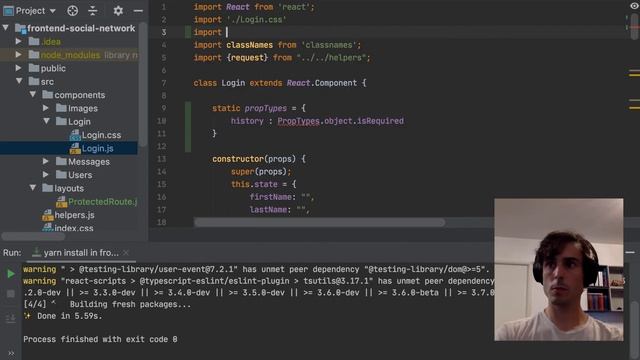Click the Project panel horizontal scrollbar
Screen dimensions: 640x360
coord(33,236)
